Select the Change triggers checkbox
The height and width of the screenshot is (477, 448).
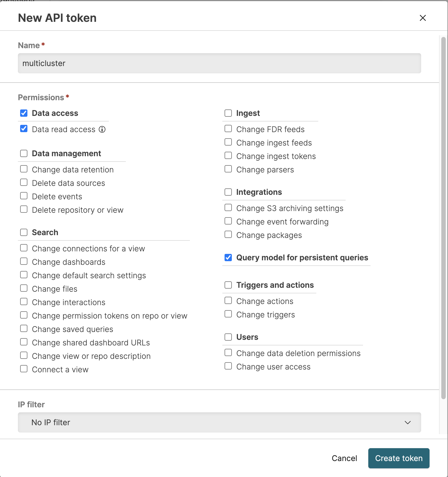[228, 314]
